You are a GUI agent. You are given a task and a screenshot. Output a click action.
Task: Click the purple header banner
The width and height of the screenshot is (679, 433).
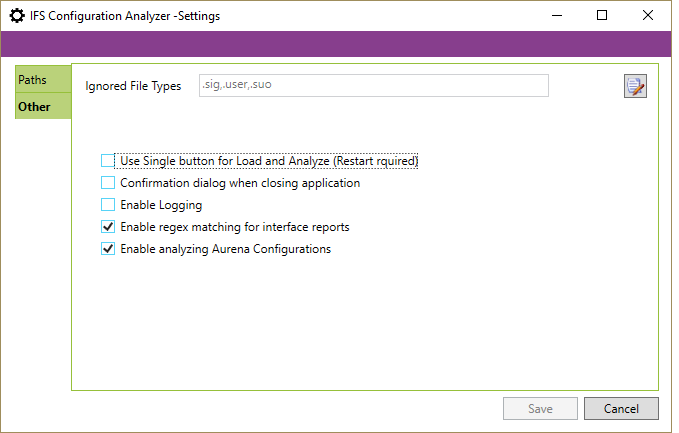click(x=339, y=44)
